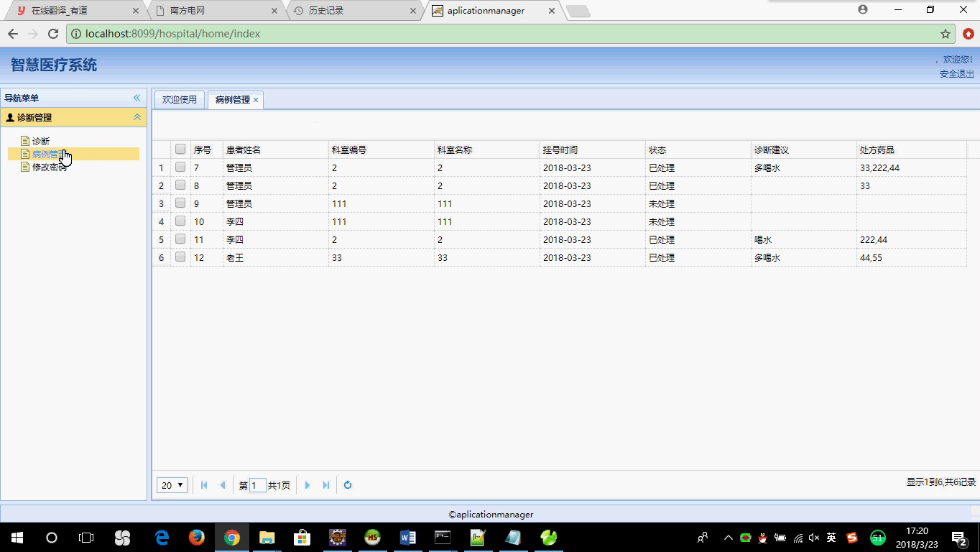The height and width of the screenshot is (552, 980).
Task: Check the checkbox for row 序号 12
Action: pyautogui.click(x=180, y=257)
